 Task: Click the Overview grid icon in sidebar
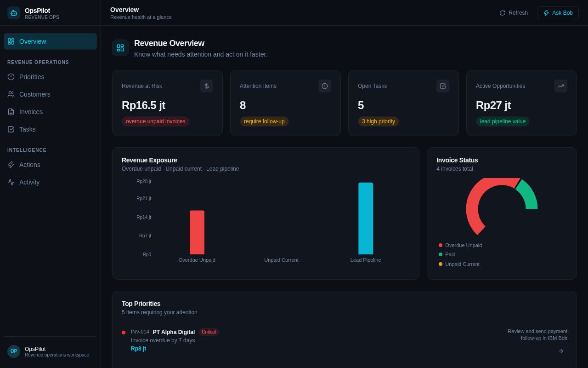coord(11,41)
